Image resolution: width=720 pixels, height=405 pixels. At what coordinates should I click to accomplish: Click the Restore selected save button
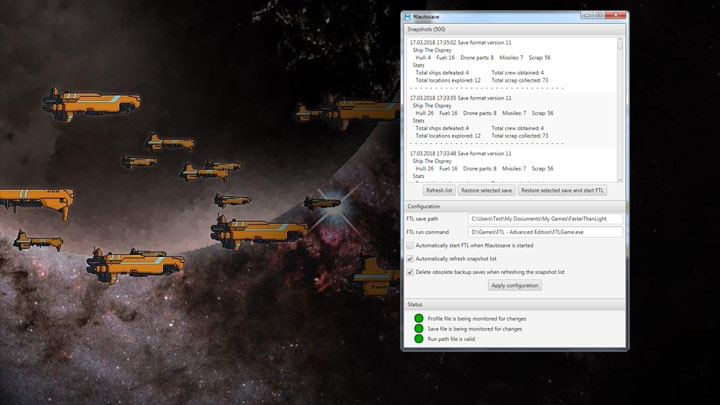point(486,191)
